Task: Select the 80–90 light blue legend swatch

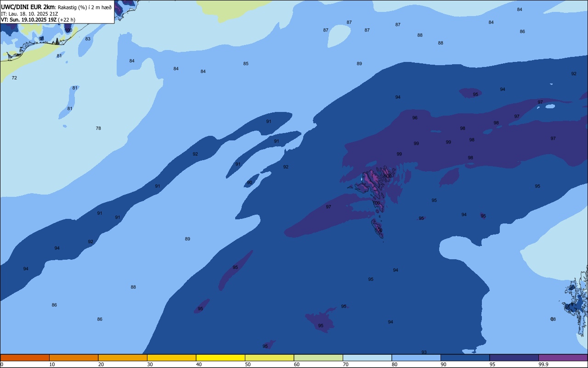Action: click(416, 357)
